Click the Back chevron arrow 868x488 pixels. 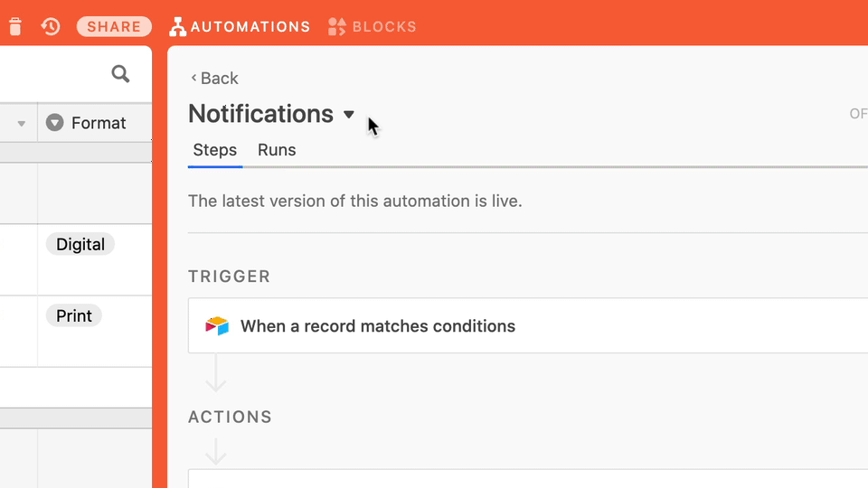[193, 78]
